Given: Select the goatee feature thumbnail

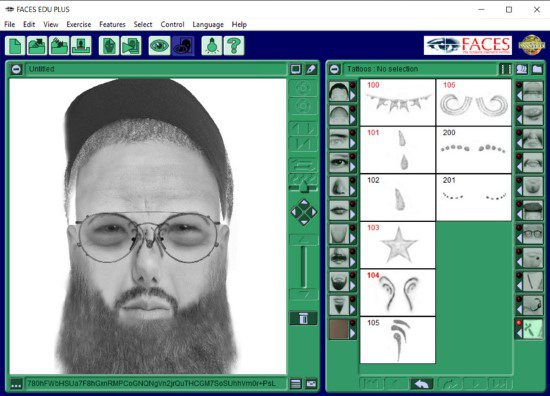Looking at the screenshot, I should [x=339, y=305].
